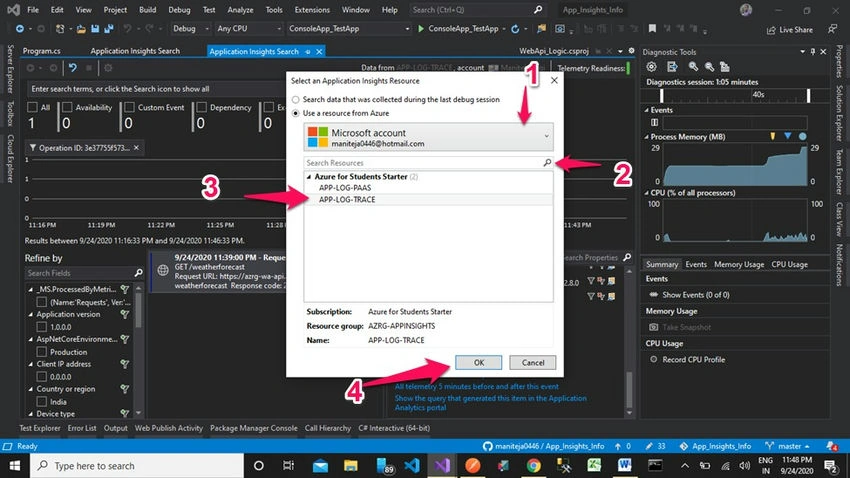Click OK in the resource dialog
850x478 pixels.
coord(479,363)
